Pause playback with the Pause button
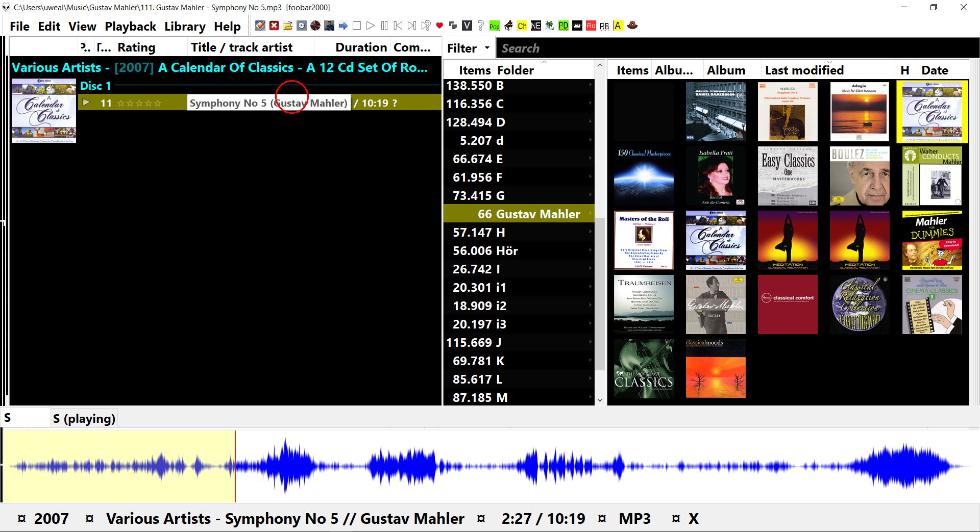980x532 pixels. (x=384, y=26)
